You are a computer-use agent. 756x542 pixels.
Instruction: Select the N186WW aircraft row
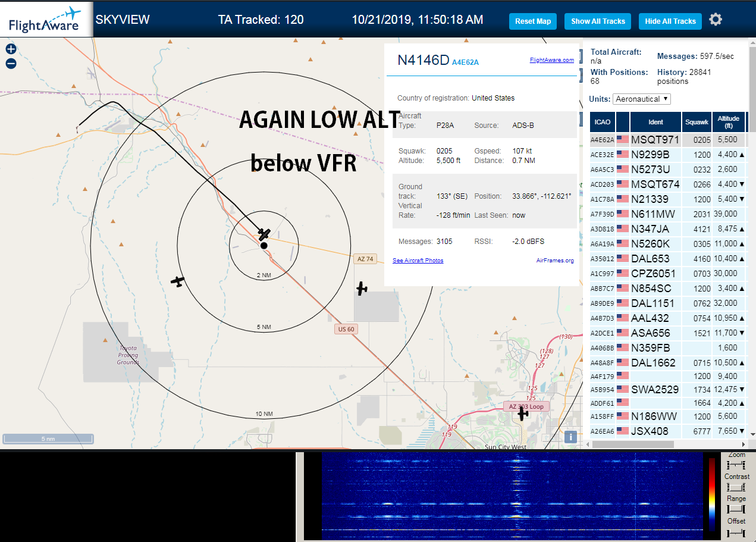pos(667,416)
